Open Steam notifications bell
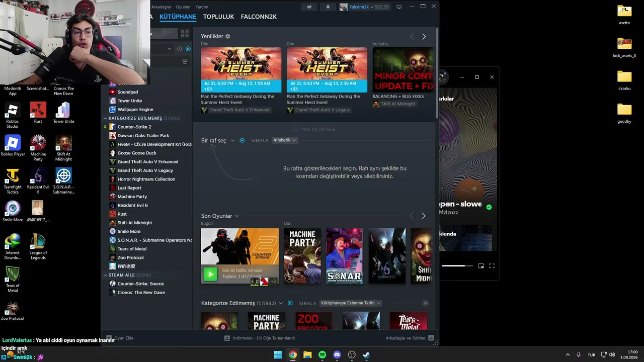This screenshot has height=362, width=644. coord(328,7)
